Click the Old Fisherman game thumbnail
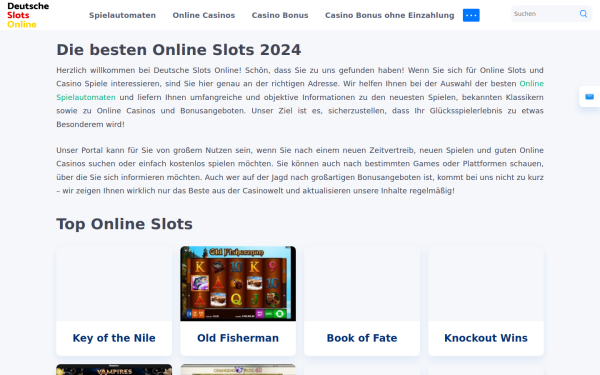Screen dimensions: 600x375 pyautogui.click(x=238, y=284)
